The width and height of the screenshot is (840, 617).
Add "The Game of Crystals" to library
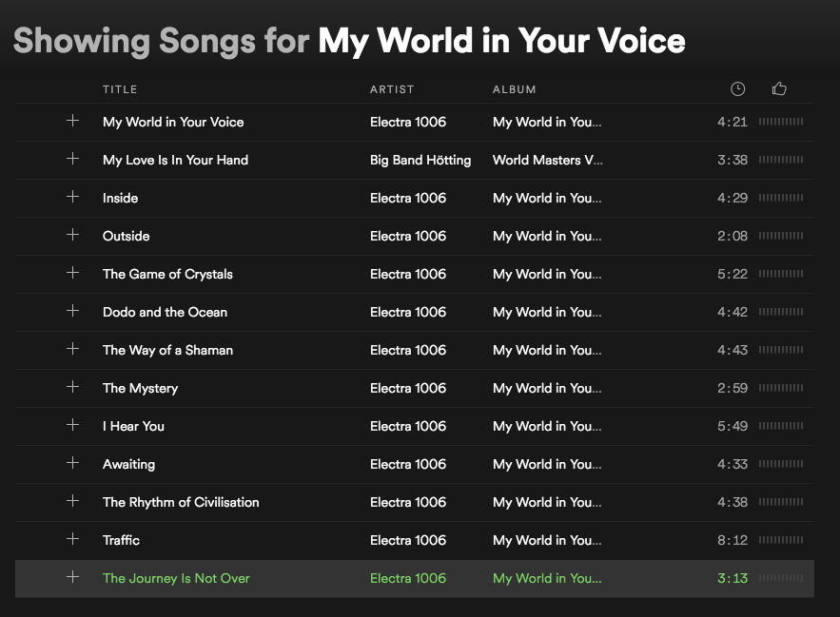tap(72, 273)
